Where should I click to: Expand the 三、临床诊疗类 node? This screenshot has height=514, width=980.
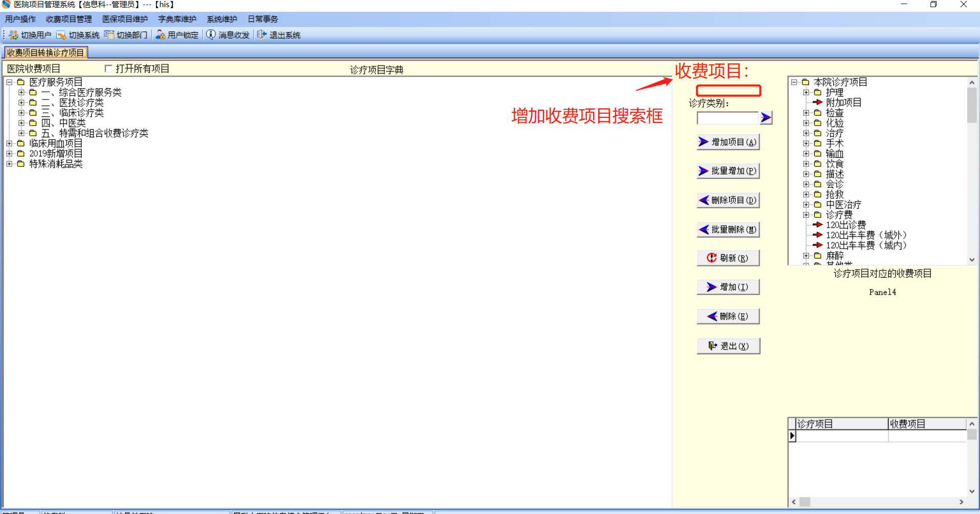click(x=21, y=113)
